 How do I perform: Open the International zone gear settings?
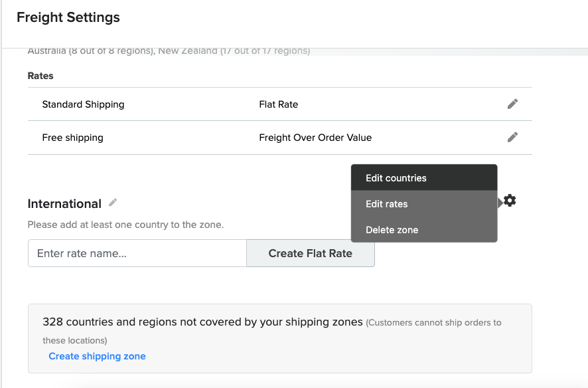click(510, 201)
